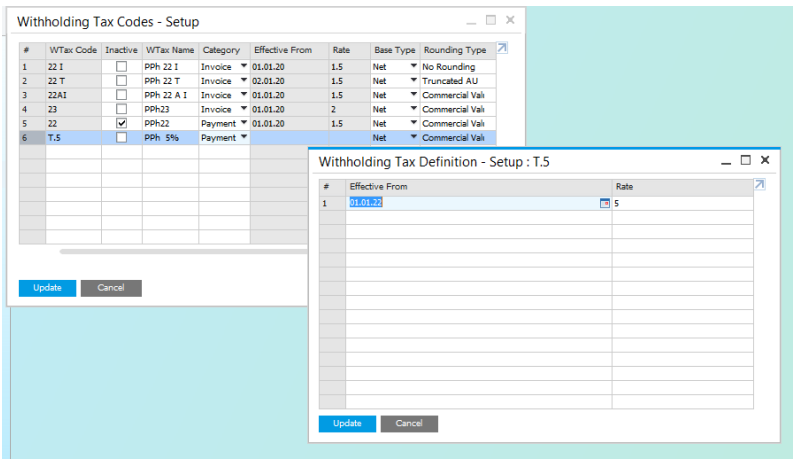801x462 pixels.
Task: Toggle Inactive checkbox for 22 T row
Action: click(x=121, y=81)
